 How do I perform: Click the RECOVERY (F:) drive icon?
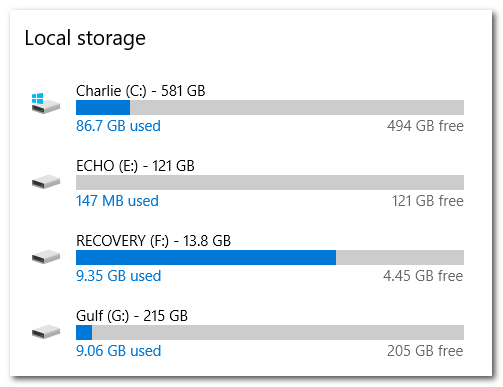pos(46,257)
